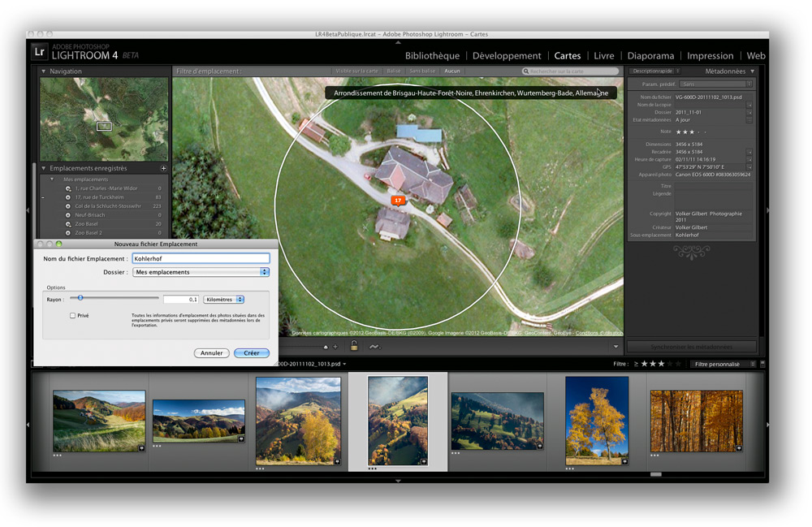Collapse the Mes emplacements folder
This screenshot has height=527, width=812.
click(x=52, y=179)
